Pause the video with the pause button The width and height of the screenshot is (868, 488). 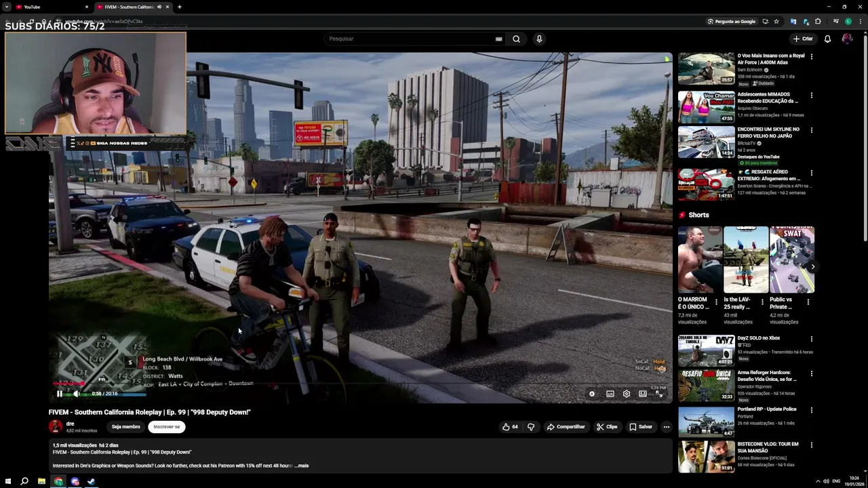(x=60, y=394)
